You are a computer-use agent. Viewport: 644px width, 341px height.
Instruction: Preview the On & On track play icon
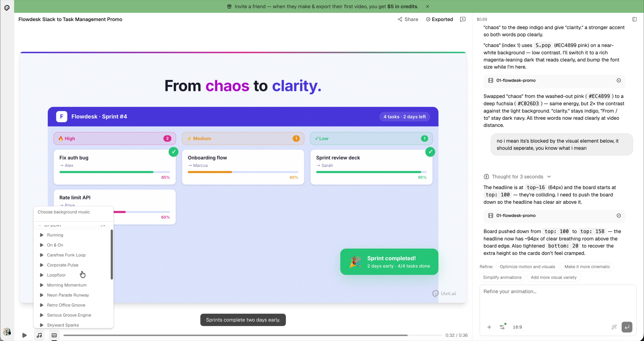click(x=42, y=245)
